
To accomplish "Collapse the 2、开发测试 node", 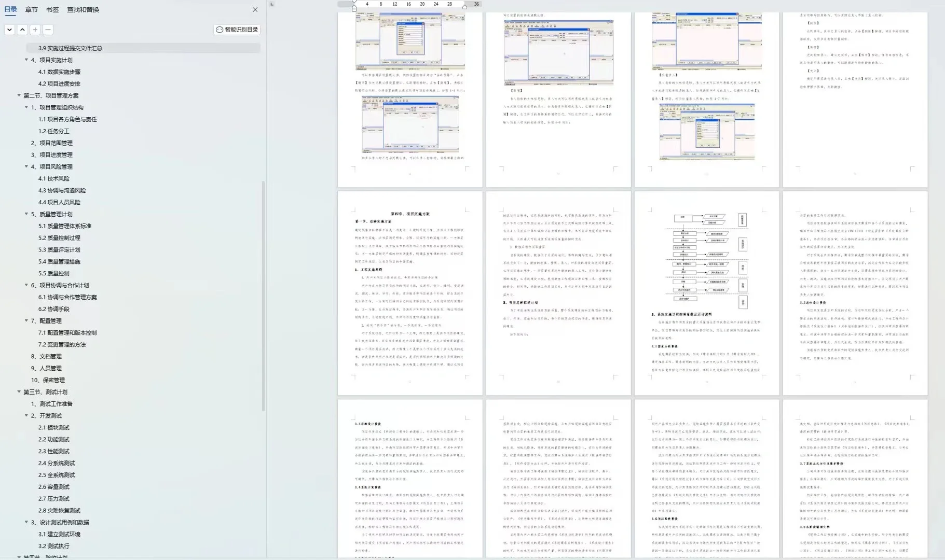I will pos(26,416).
